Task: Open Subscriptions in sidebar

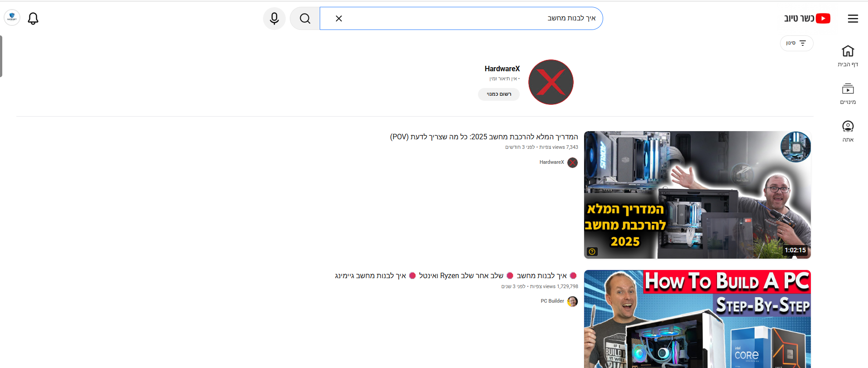Action: tap(848, 93)
